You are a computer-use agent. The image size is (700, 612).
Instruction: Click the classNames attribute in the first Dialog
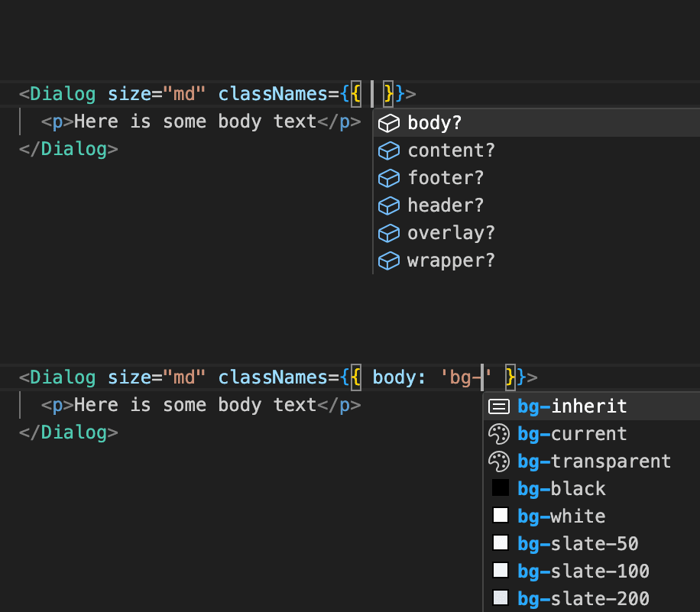tap(272, 94)
